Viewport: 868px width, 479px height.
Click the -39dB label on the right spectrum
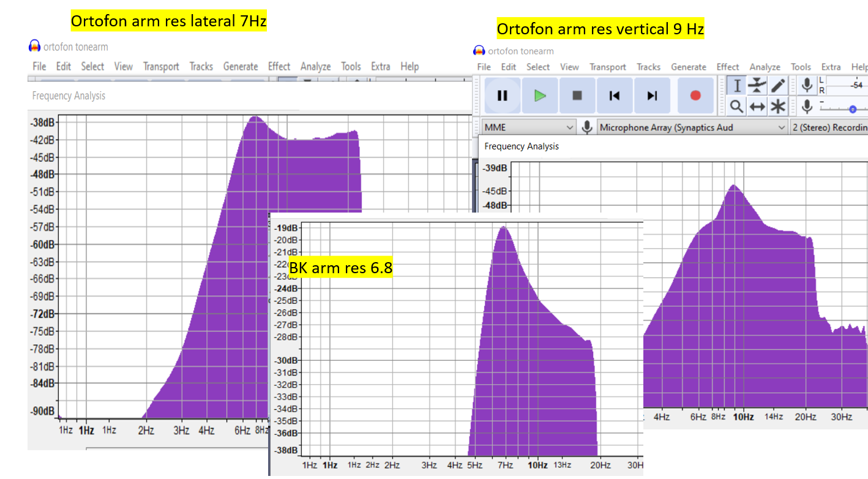[x=495, y=168]
